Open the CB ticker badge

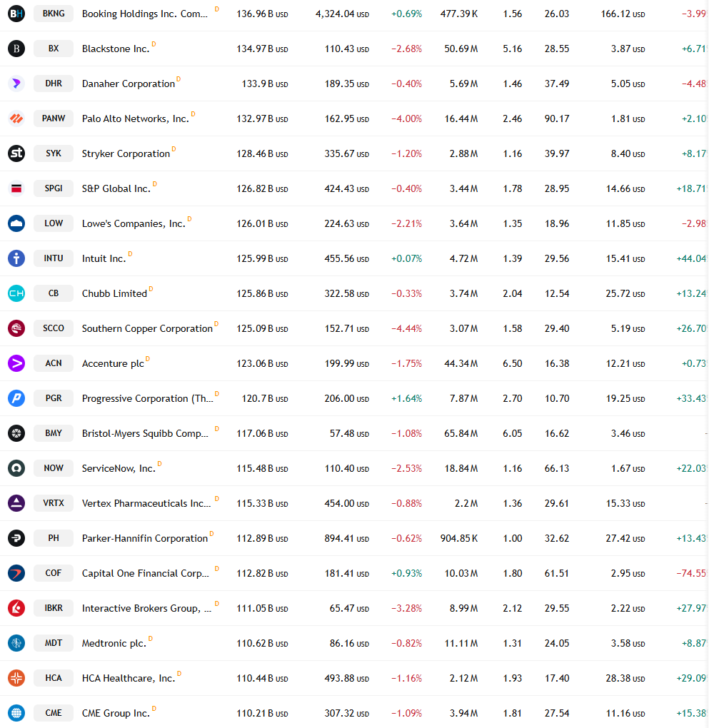[54, 293]
